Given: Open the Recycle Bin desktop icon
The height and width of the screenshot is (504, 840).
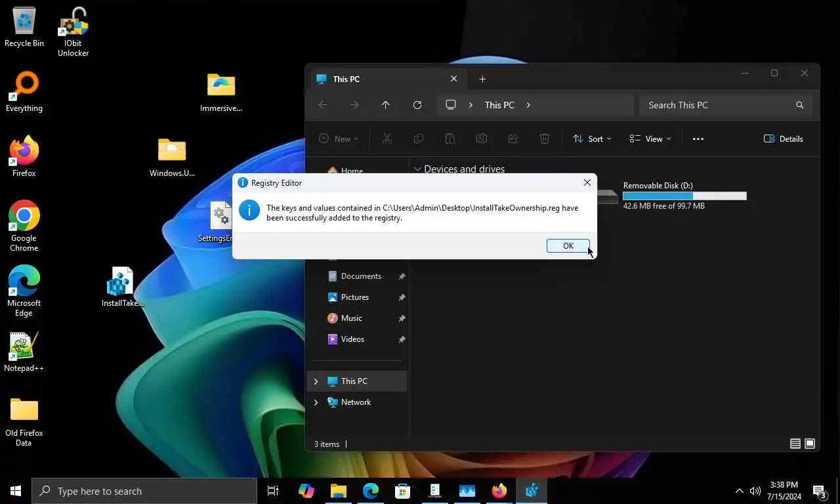Looking at the screenshot, I should 24,28.
